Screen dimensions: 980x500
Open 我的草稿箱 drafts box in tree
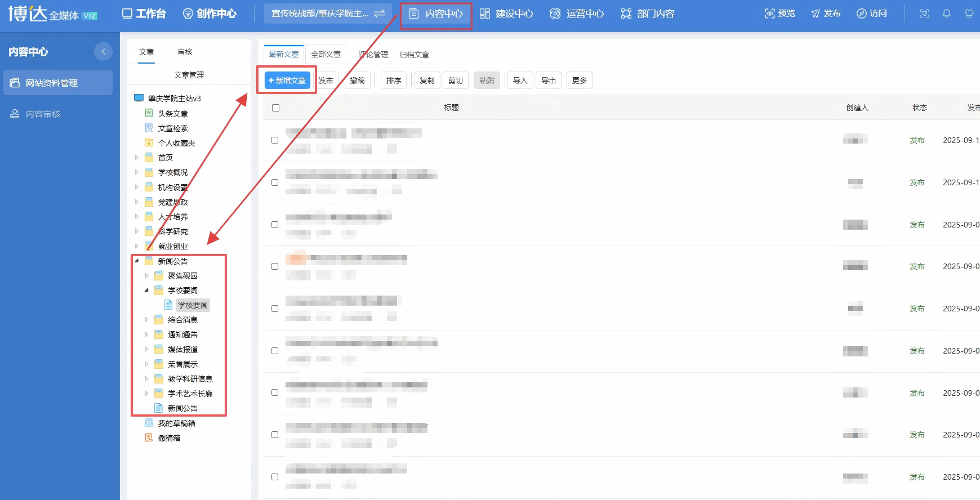click(x=176, y=423)
